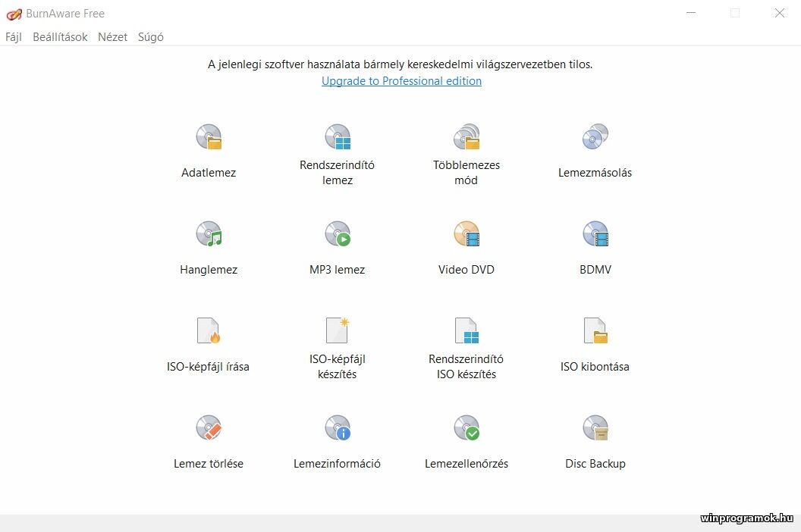This screenshot has width=801, height=532.
Task: Open the Súgó help menu
Action: [x=151, y=37]
